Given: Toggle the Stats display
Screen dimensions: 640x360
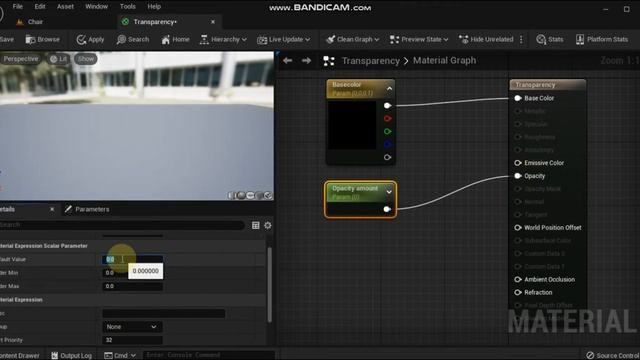Looking at the screenshot, I should [549, 40].
